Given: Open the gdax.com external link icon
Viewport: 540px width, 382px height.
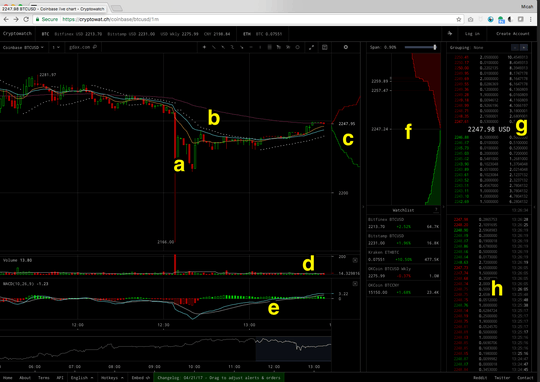Looking at the screenshot, I should pos(95,47).
